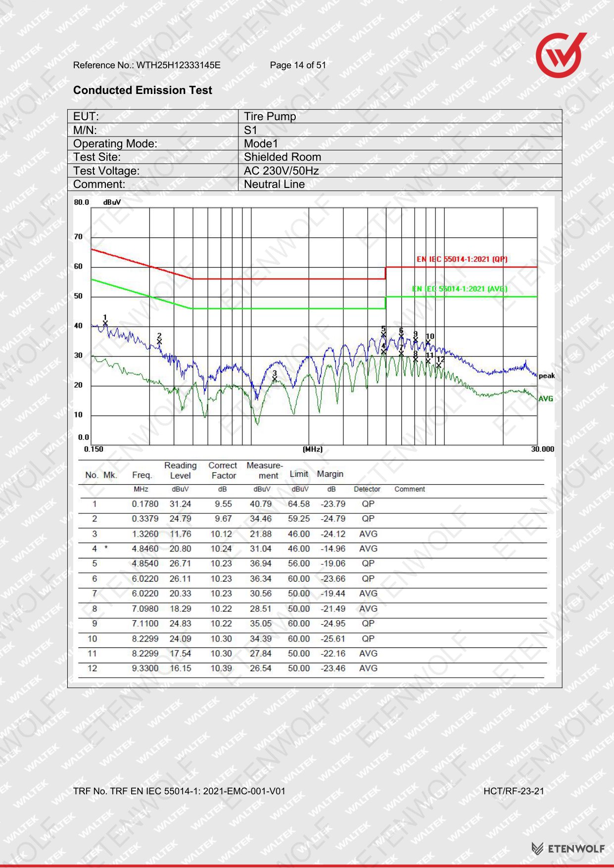614x868 pixels.
Task: Click frequency 4.8540 in row 5
Action: [145, 564]
